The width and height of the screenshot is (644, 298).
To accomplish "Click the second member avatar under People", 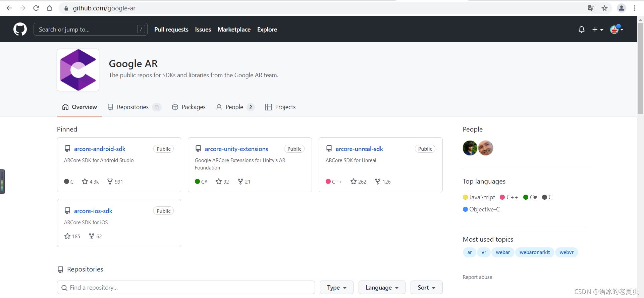I will coord(486,148).
